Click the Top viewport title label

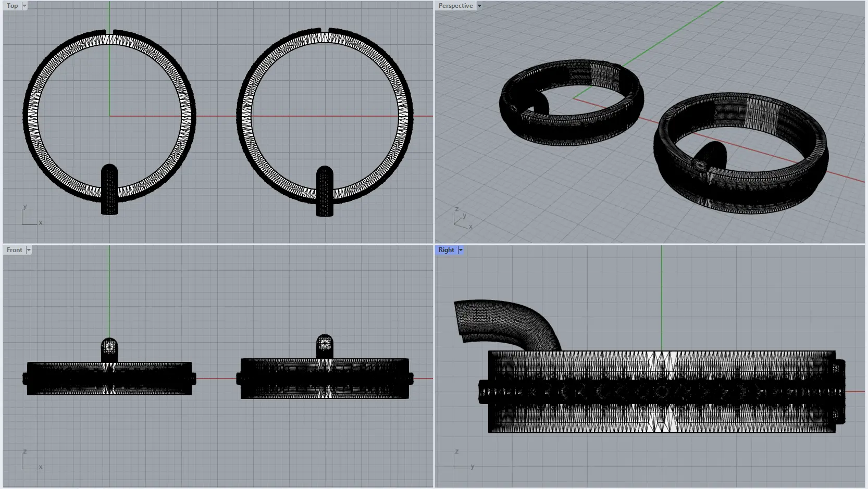pyautogui.click(x=12, y=6)
